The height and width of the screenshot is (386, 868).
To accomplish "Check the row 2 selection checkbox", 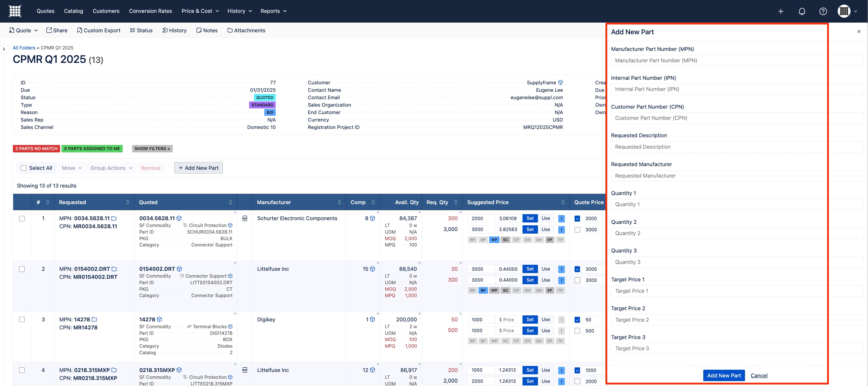I will click(22, 269).
